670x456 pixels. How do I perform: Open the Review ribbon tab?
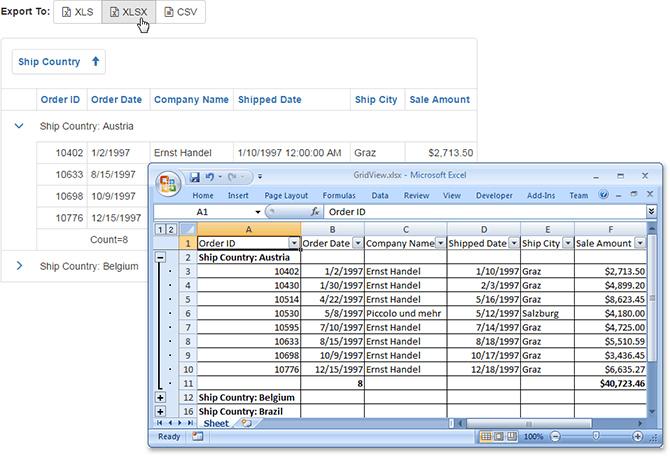416,195
